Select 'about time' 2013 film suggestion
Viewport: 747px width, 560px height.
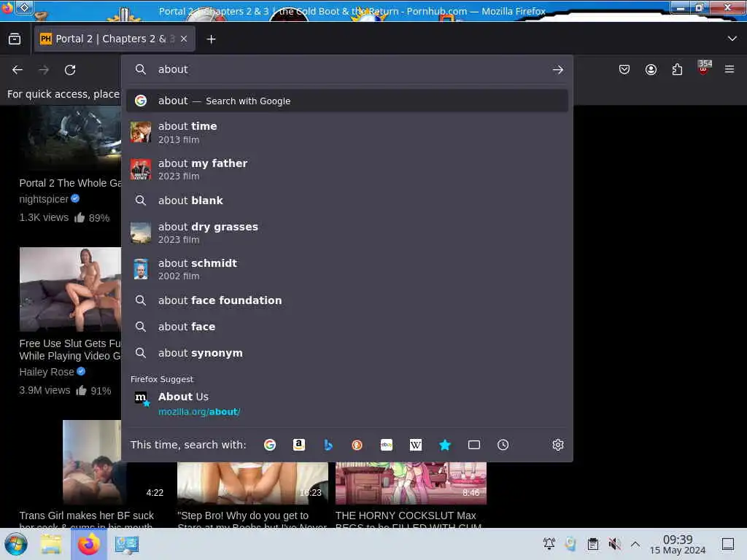click(347, 133)
